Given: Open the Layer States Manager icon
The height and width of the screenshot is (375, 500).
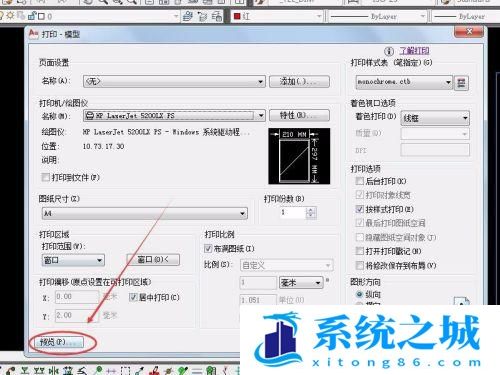Looking at the screenshot, I should [217, 16].
